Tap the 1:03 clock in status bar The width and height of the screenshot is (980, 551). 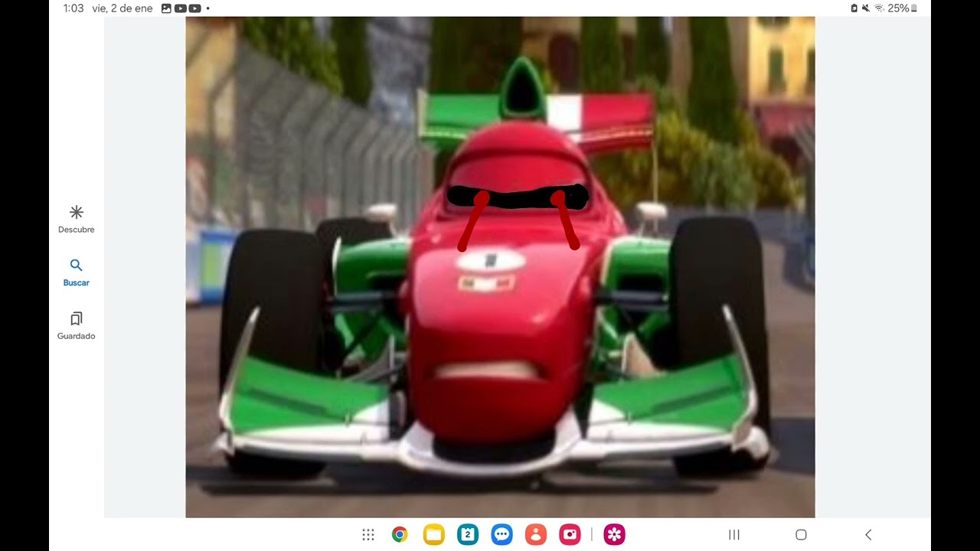tap(73, 8)
